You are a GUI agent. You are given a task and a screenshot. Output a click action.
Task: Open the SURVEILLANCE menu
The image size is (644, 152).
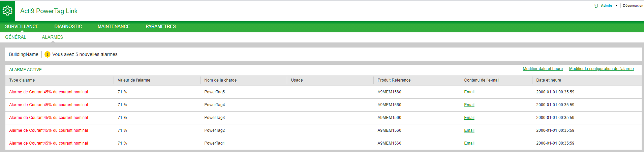click(x=22, y=26)
